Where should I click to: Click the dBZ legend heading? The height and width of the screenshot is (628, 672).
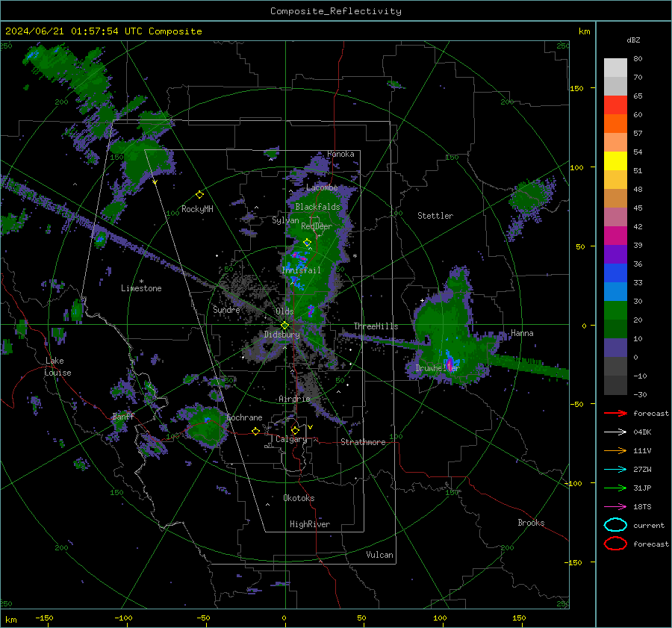coord(633,40)
